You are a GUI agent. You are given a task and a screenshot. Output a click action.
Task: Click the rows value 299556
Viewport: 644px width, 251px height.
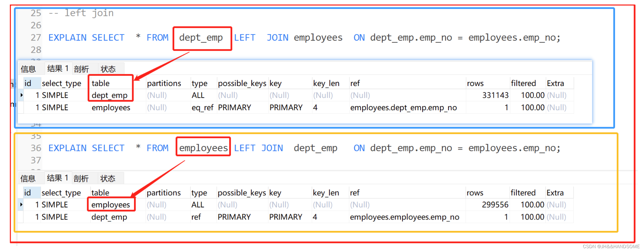[x=495, y=205]
